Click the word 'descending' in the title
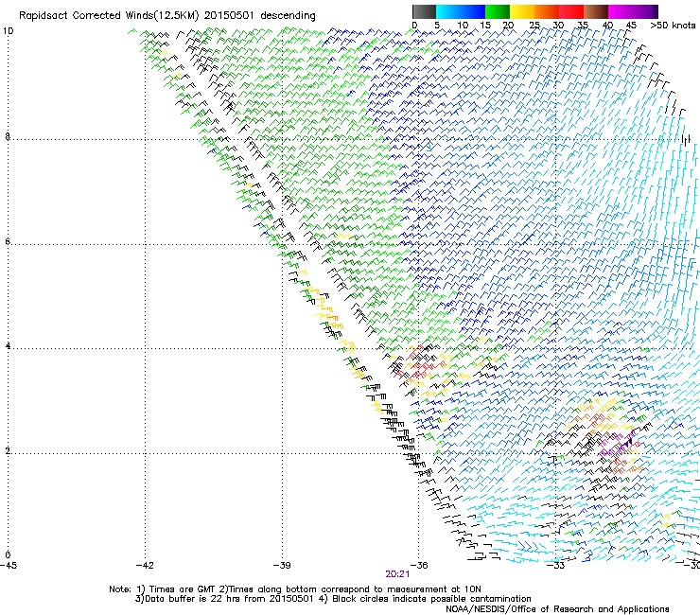700x615 pixels. pyautogui.click(x=288, y=15)
